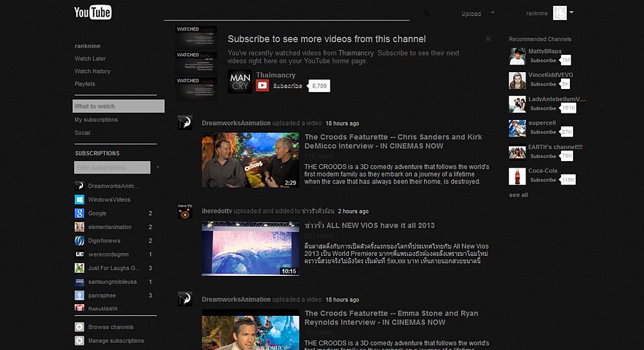This screenshot has height=350, width=644.
Task: Open the Social feed
Action: [x=82, y=133]
